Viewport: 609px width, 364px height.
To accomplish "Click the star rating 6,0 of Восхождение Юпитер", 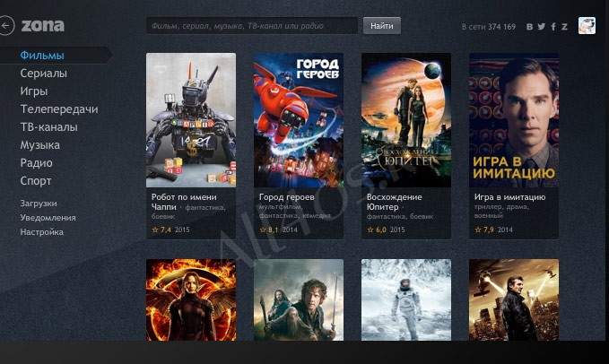I will tap(377, 230).
